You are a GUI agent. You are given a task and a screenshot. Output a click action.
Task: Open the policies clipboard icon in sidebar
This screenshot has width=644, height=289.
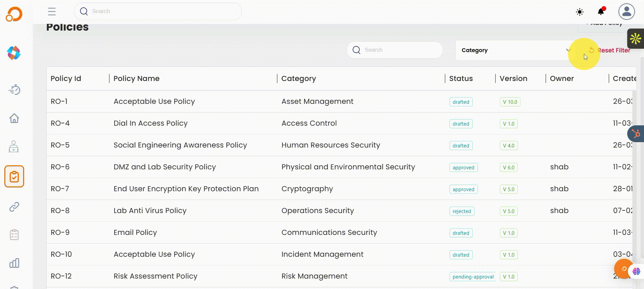tap(14, 176)
